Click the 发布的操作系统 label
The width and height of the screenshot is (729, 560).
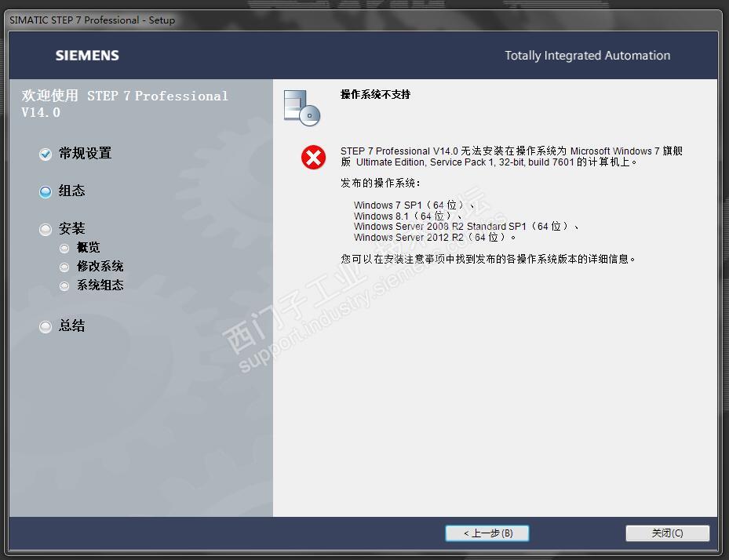click(x=381, y=183)
